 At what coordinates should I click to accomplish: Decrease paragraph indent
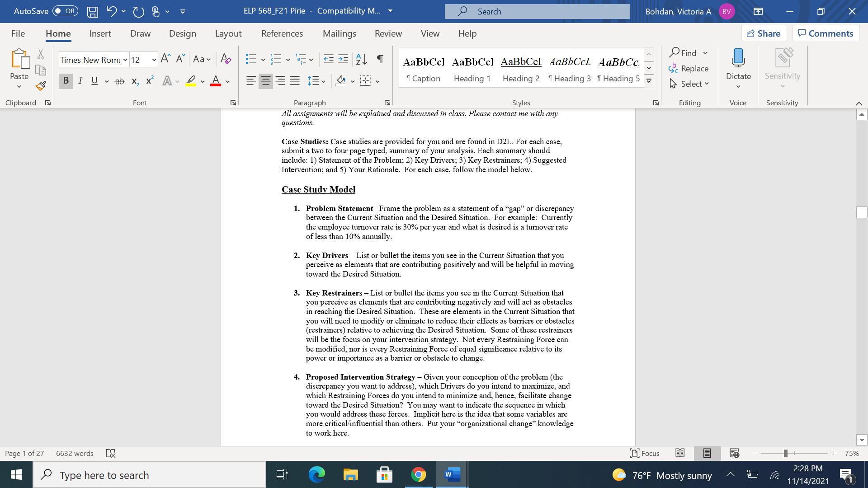click(x=329, y=59)
